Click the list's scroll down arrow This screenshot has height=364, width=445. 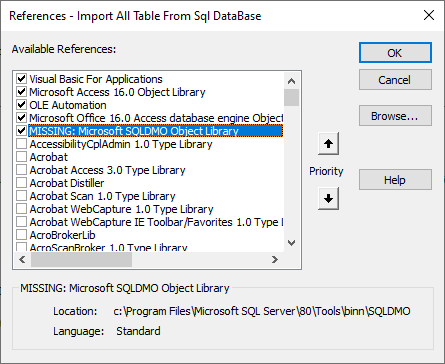292,243
